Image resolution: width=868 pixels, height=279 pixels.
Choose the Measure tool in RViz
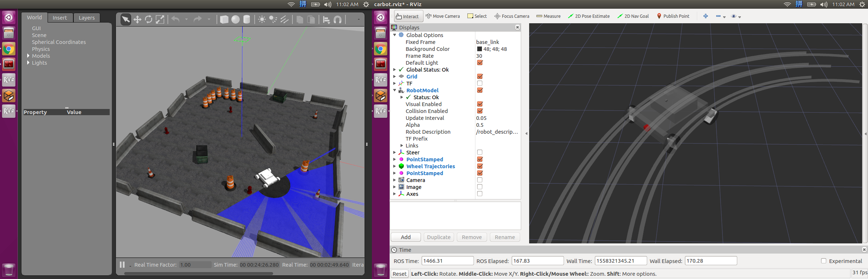point(548,16)
